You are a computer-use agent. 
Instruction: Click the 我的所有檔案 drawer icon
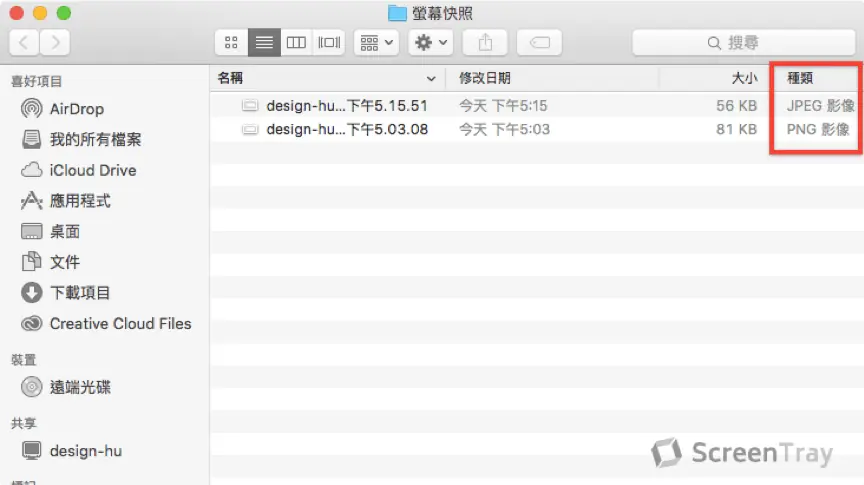[x=31, y=139]
